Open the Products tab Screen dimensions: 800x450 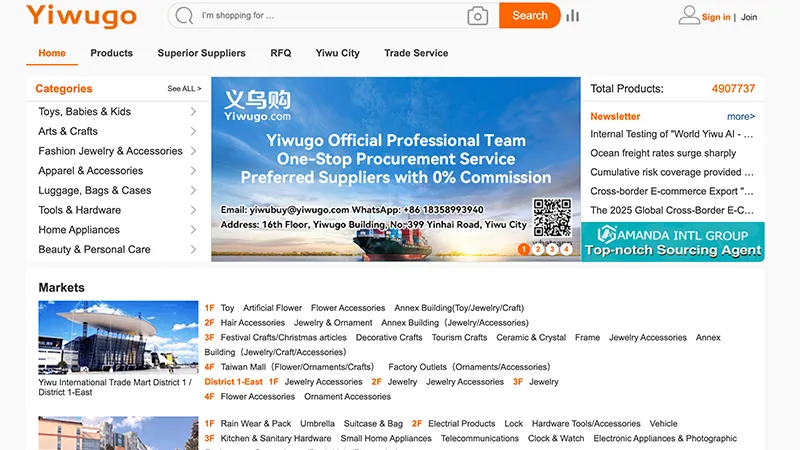[112, 53]
